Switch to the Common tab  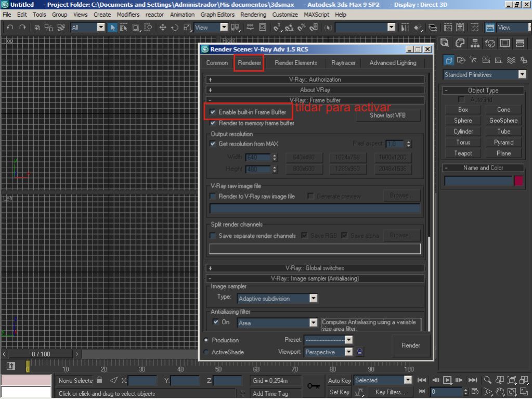(x=217, y=63)
